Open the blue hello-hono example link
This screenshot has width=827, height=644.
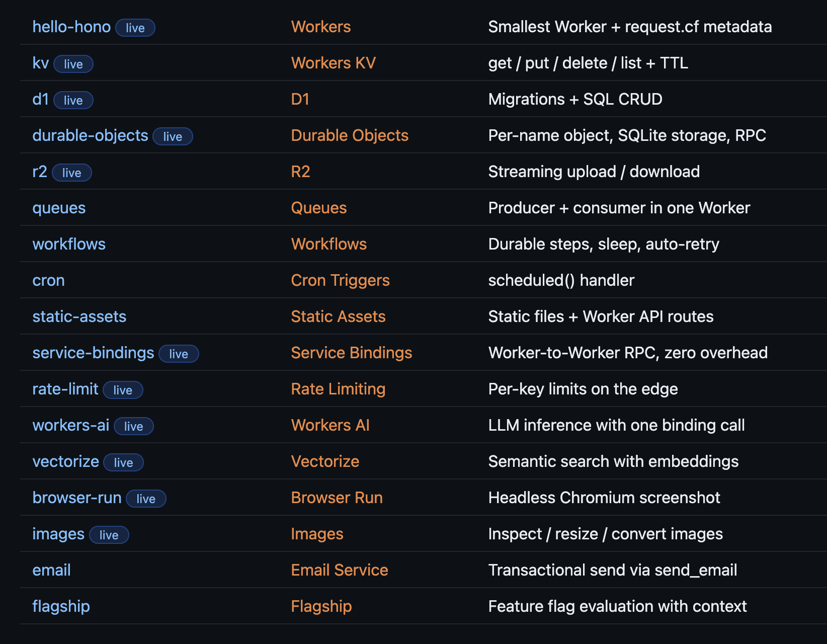point(71,27)
